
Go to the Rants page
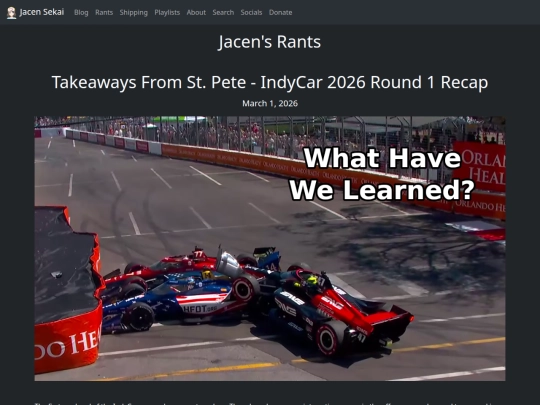pos(104,12)
